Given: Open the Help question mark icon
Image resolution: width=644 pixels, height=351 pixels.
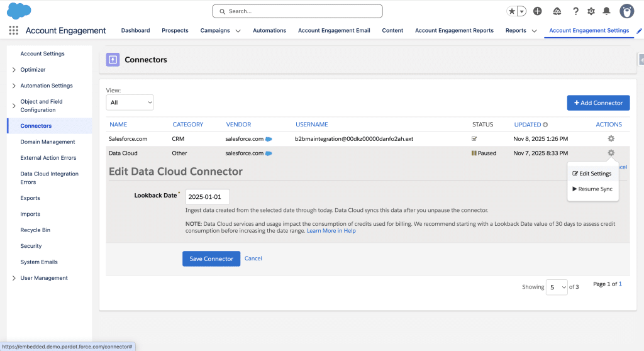Looking at the screenshot, I should 575,11.
